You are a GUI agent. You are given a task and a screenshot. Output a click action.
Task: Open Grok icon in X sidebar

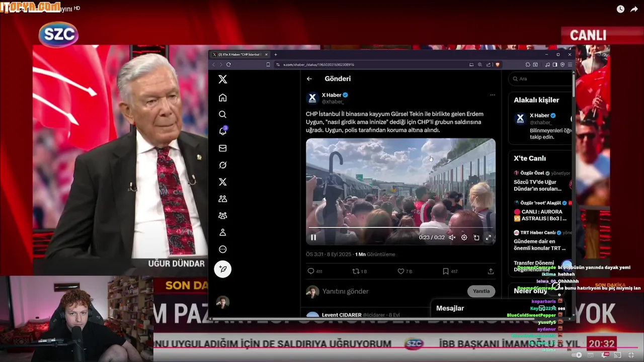tap(223, 165)
